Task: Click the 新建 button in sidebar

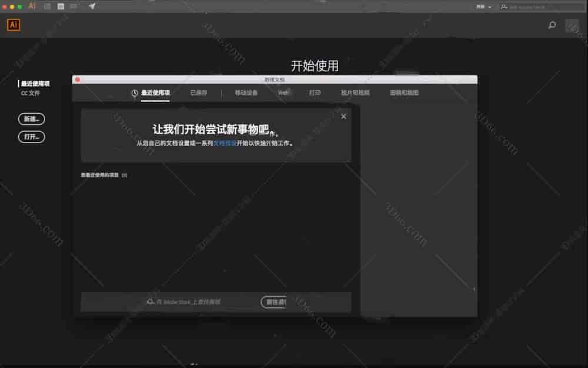Action: (31, 119)
